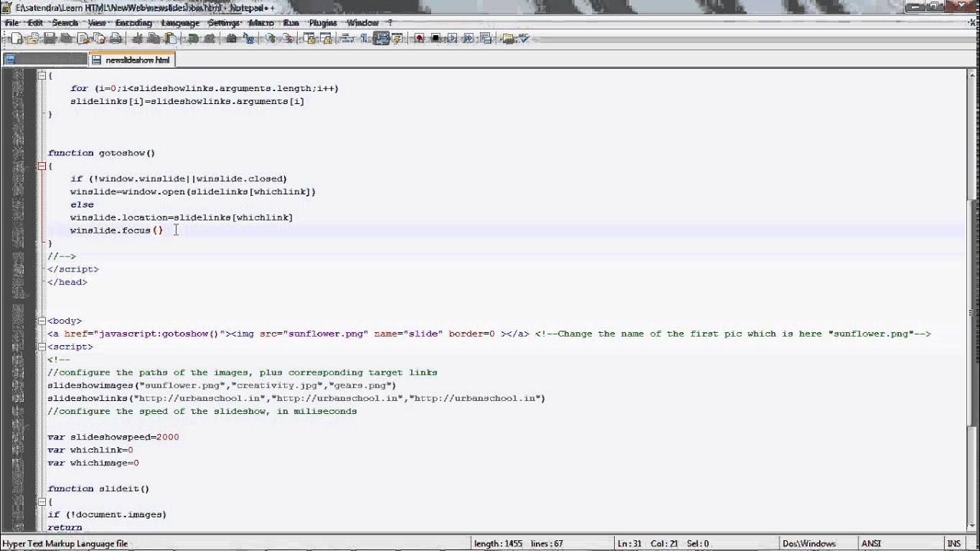
Task: Run macro multiple times icon
Action: point(468,38)
